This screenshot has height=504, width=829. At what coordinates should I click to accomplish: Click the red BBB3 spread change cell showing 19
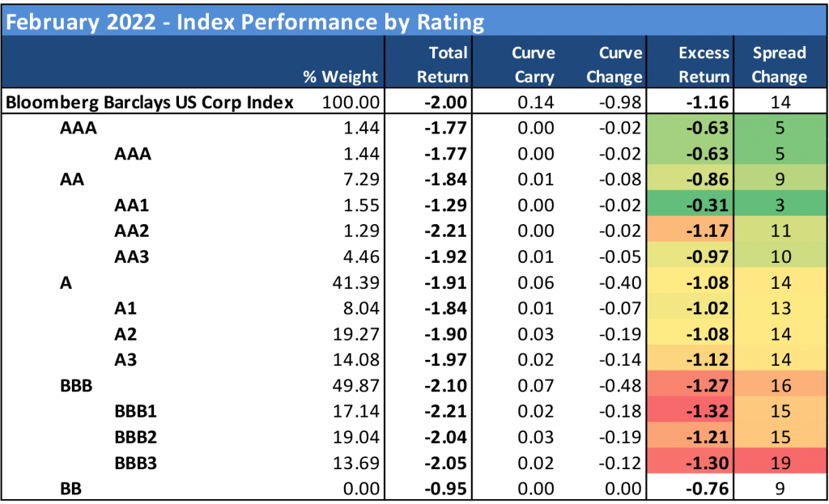coord(779,464)
